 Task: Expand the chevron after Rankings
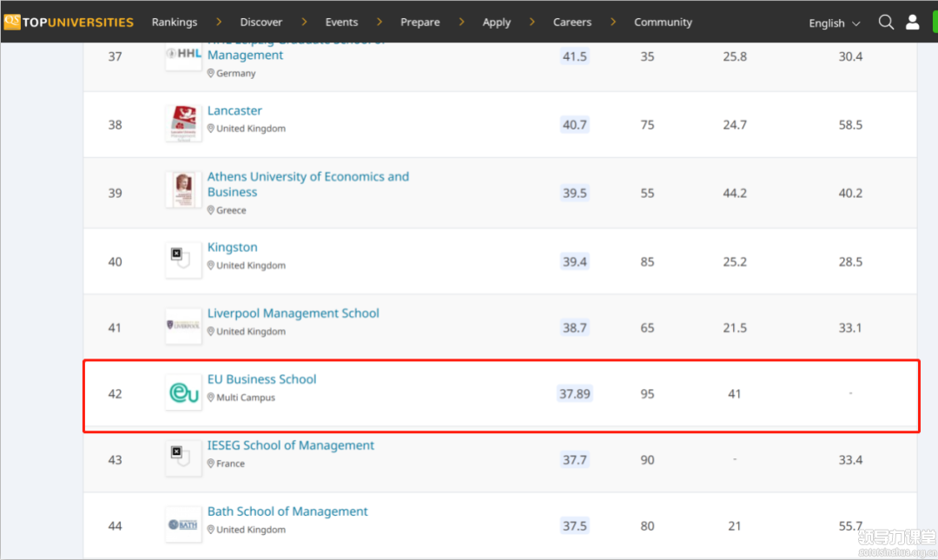pos(219,22)
